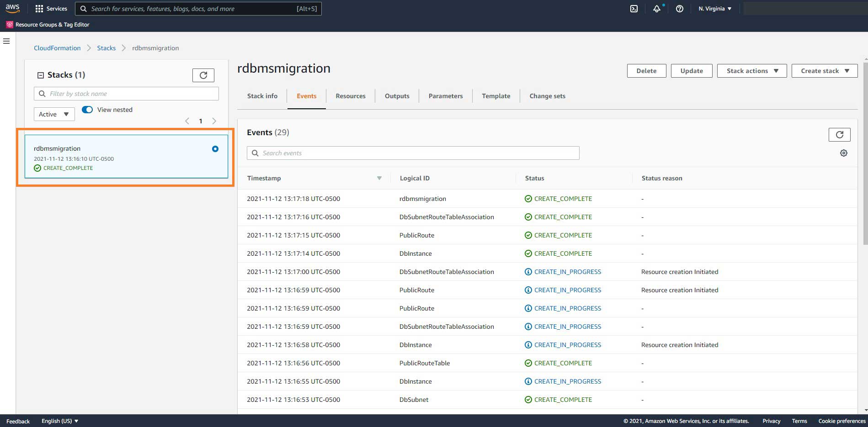Image resolution: width=868 pixels, height=427 pixels.
Task: Open the Privacy link
Action: 771,421
